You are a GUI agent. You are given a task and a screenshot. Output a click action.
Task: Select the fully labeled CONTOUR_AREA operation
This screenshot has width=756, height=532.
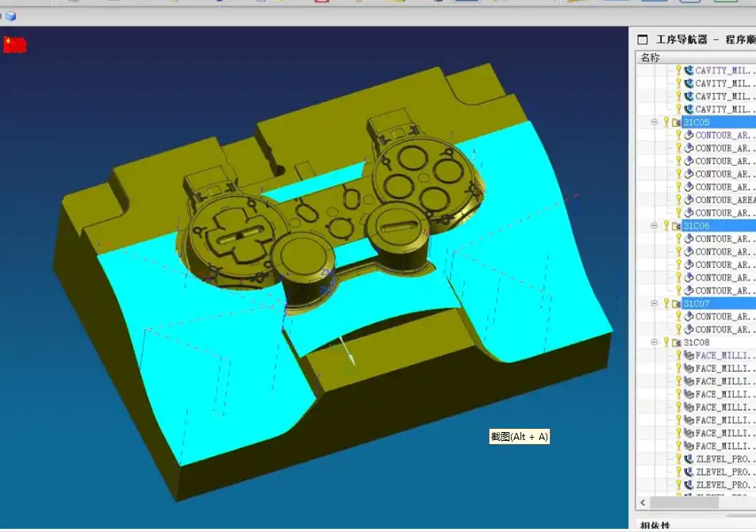(725, 200)
